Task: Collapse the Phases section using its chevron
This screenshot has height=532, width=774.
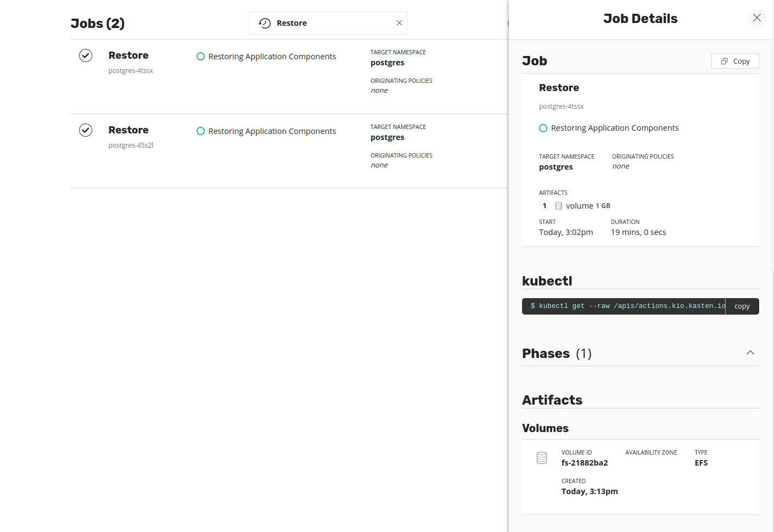Action: pos(750,352)
